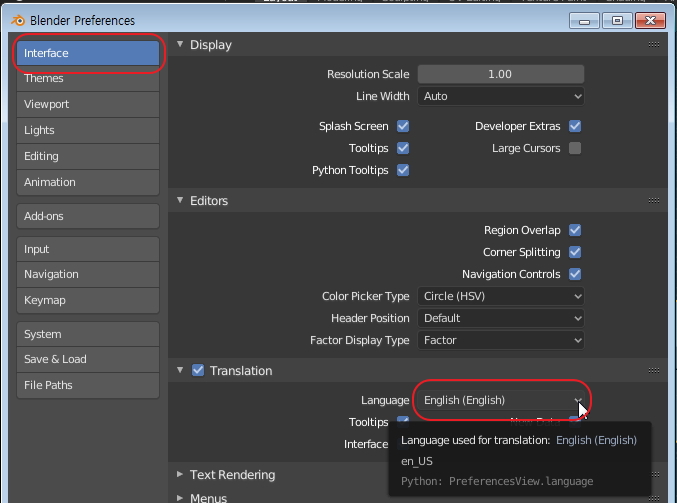This screenshot has height=503, width=677.
Task: Switch to the Keymap tab
Action: click(x=88, y=300)
